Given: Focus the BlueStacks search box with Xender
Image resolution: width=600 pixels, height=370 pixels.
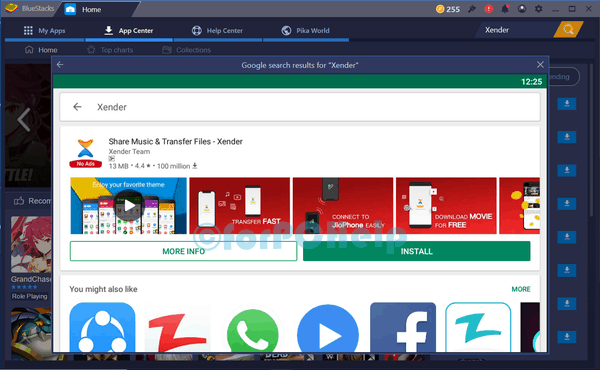Looking at the screenshot, I should (x=515, y=30).
